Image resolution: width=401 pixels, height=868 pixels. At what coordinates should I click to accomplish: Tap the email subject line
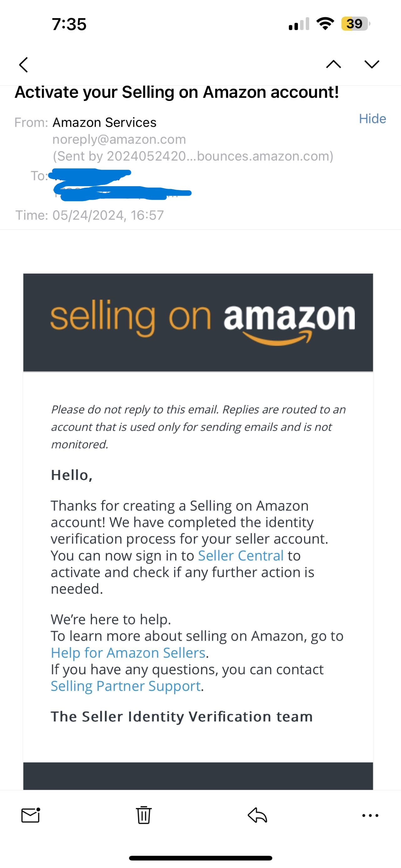pos(177,92)
